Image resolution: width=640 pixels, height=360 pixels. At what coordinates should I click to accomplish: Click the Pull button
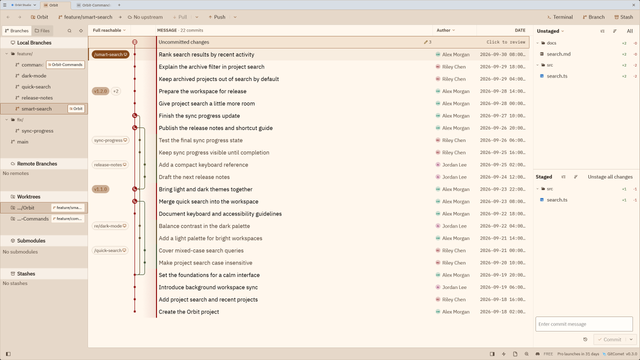click(180, 17)
